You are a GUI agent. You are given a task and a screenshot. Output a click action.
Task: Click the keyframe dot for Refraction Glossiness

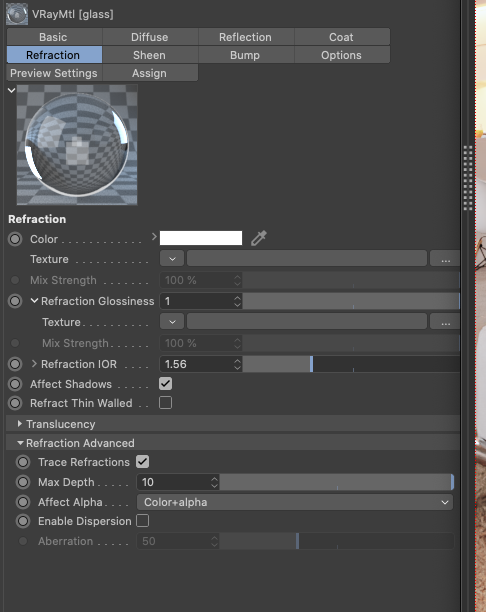[x=15, y=301]
